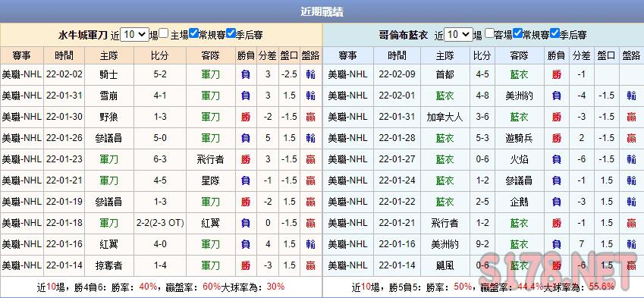The image size is (644, 298).
Task: Click 勝負 column header in left table
Action: [246, 55]
